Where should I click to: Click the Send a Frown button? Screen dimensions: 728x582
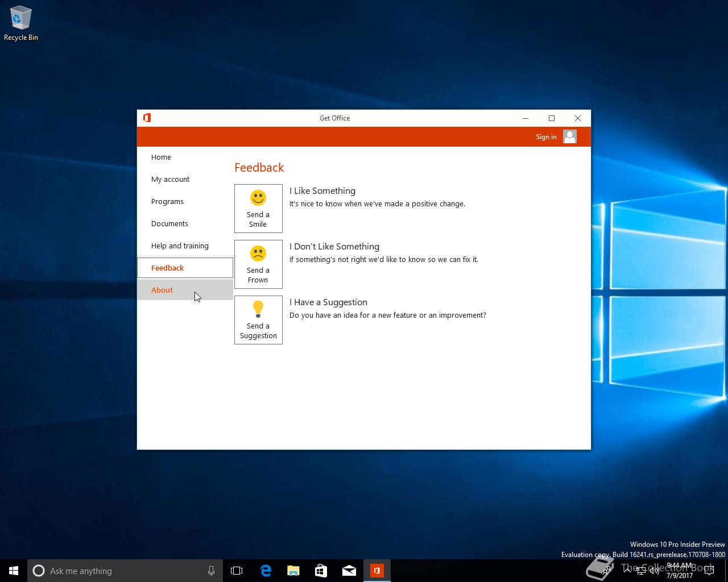[x=258, y=264]
